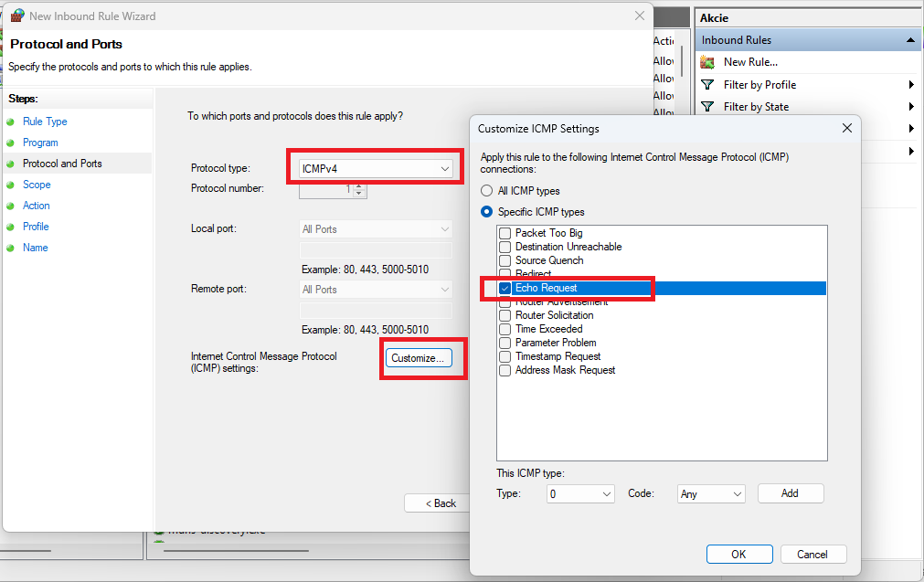Open the Scope step in wizard
This screenshot has height=582, width=924.
point(37,185)
